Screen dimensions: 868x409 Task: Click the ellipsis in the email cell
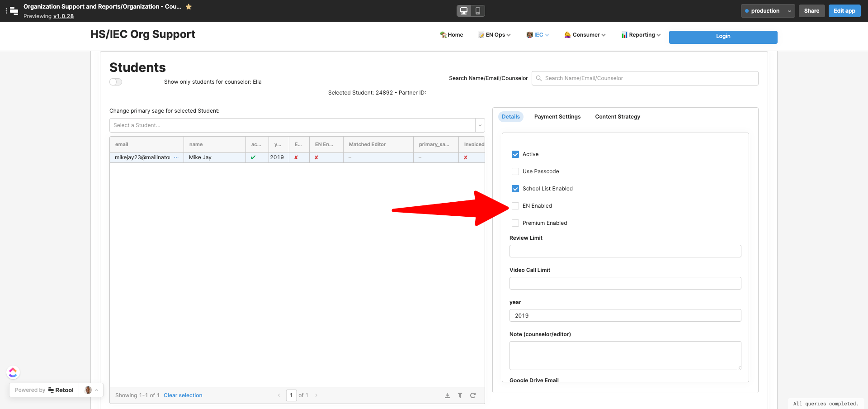tap(176, 157)
